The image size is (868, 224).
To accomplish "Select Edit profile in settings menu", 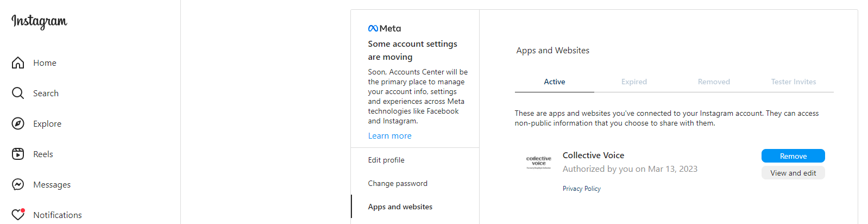I will (415, 160).
